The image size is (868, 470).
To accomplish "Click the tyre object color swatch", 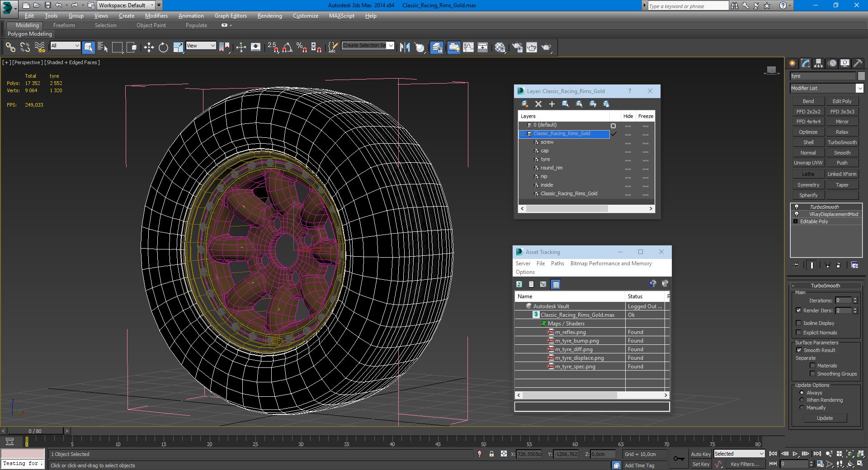I will pos(861,76).
